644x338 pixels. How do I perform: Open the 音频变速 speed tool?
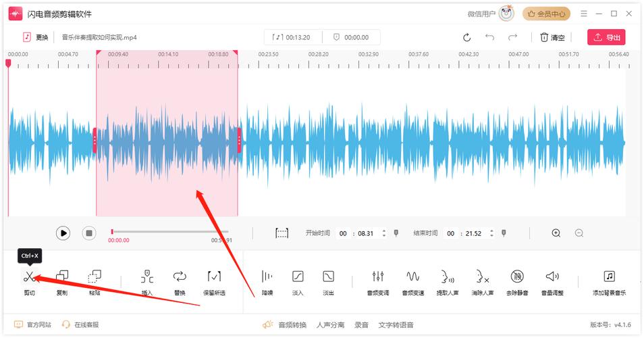[412, 282]
